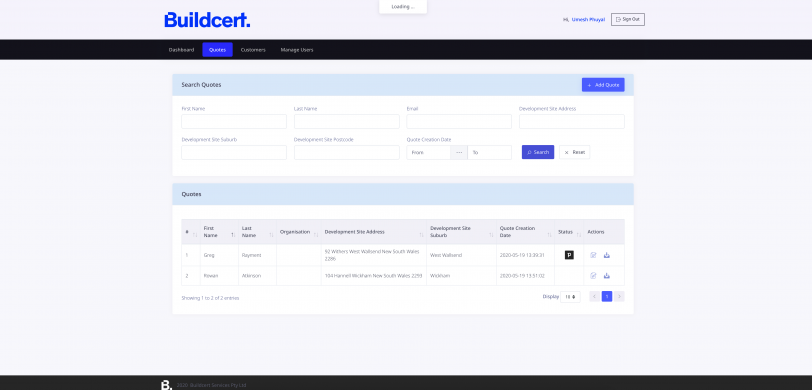Go to the next page arrow

click(x=619, y=297)
